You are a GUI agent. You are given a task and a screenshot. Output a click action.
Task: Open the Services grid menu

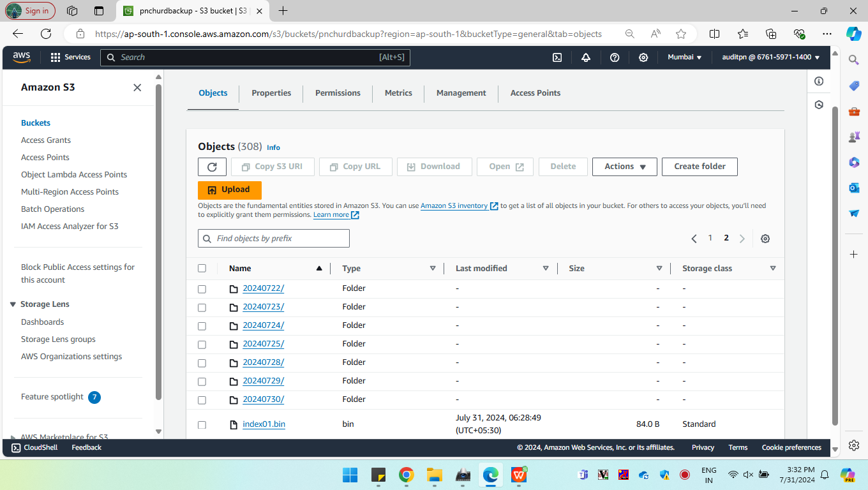pyautogui.click(x=70, y=57)
